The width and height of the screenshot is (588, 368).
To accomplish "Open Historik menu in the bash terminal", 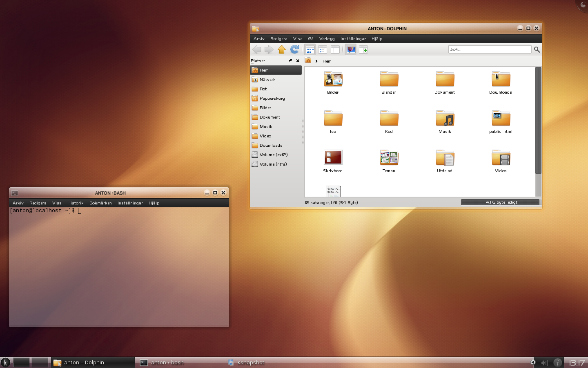I will point(76,203).
